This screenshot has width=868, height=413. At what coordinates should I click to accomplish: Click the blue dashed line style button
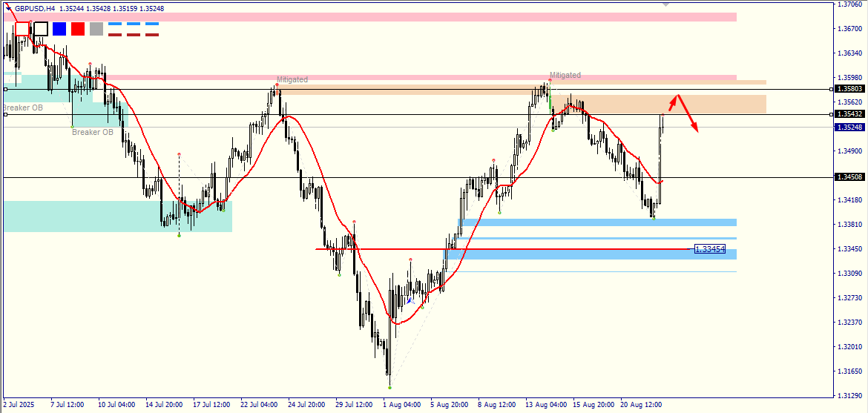click(134, 24)
